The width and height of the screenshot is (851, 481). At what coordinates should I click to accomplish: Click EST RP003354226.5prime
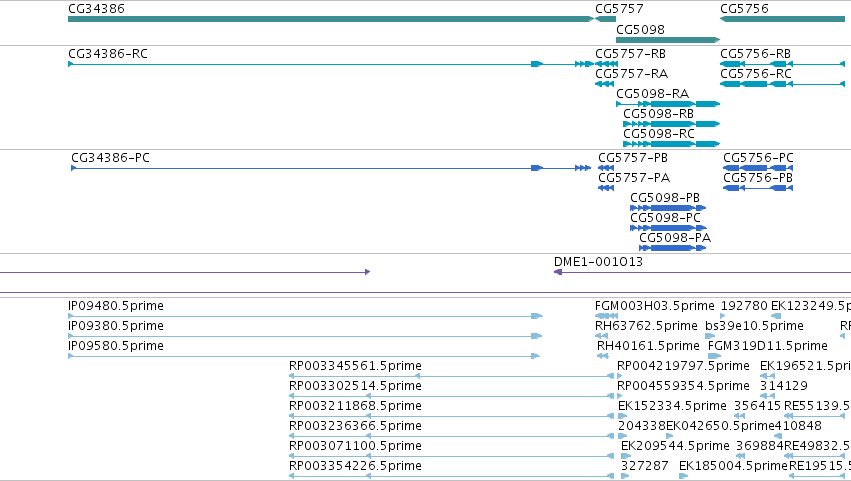click(x=355, y=467)
